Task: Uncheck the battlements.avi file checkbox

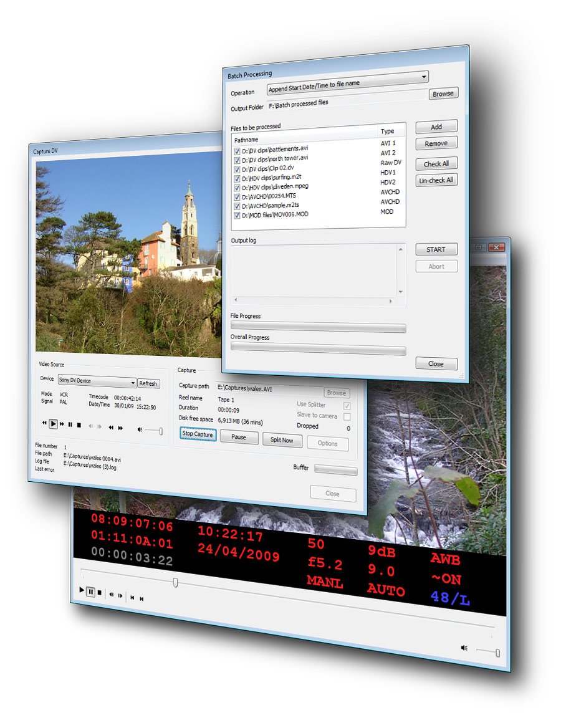Action: pyautogui.click(x=237, y=150)
